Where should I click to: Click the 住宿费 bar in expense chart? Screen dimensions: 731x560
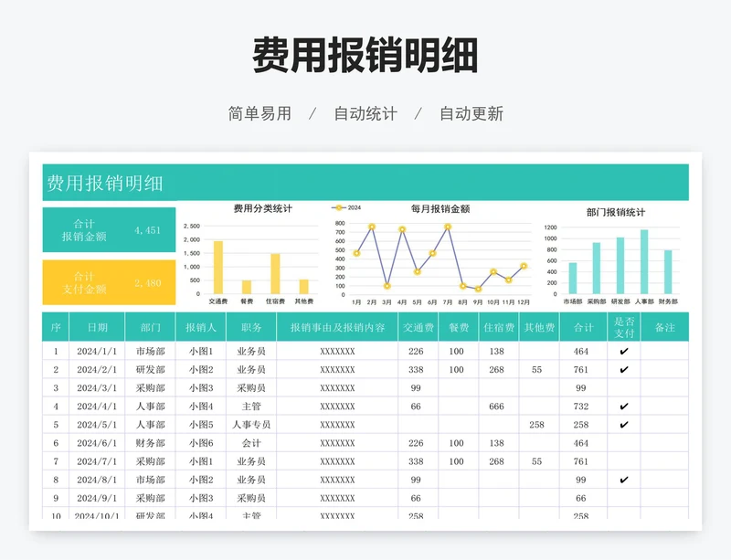coord(276,274)
